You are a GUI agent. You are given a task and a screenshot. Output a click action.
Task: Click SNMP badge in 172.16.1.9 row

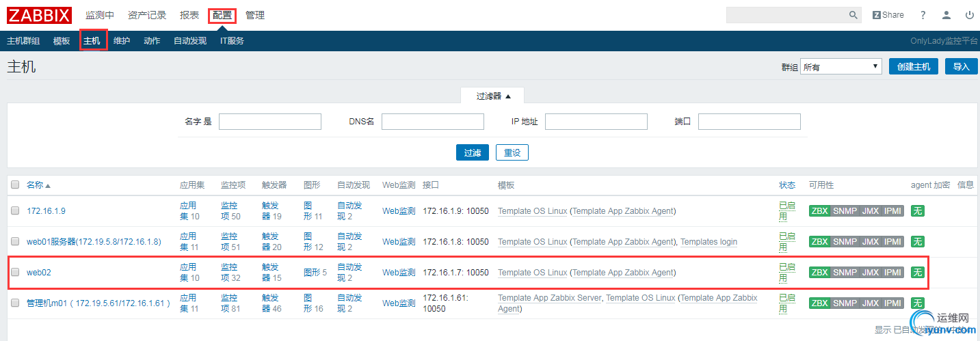pyautogui.click(x=845, y=211)
